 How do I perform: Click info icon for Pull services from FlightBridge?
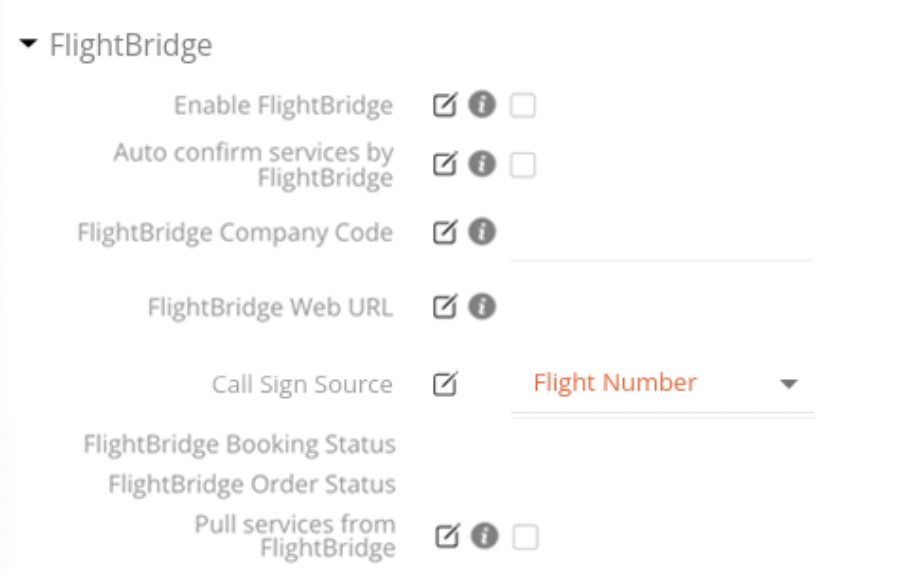coord(484,537)
